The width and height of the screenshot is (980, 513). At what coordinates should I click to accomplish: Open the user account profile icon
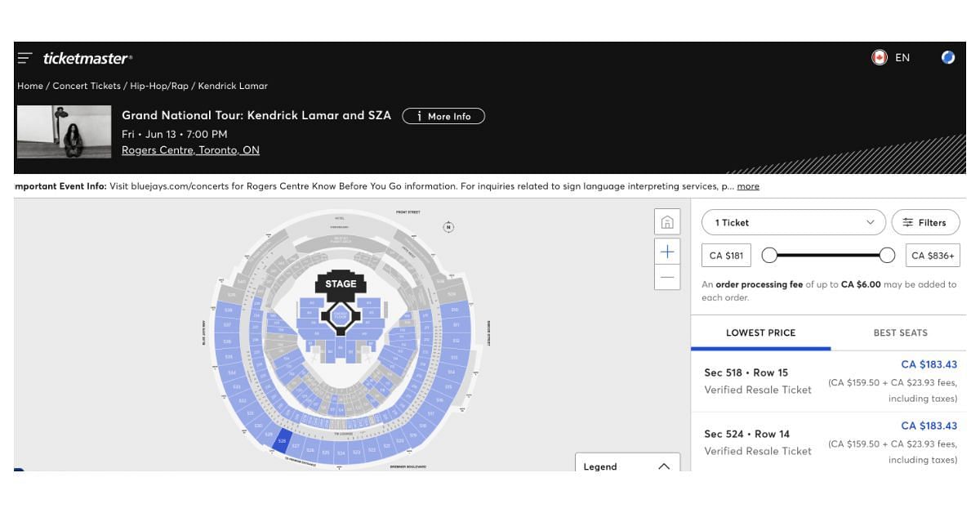click(x=948, y=57)
